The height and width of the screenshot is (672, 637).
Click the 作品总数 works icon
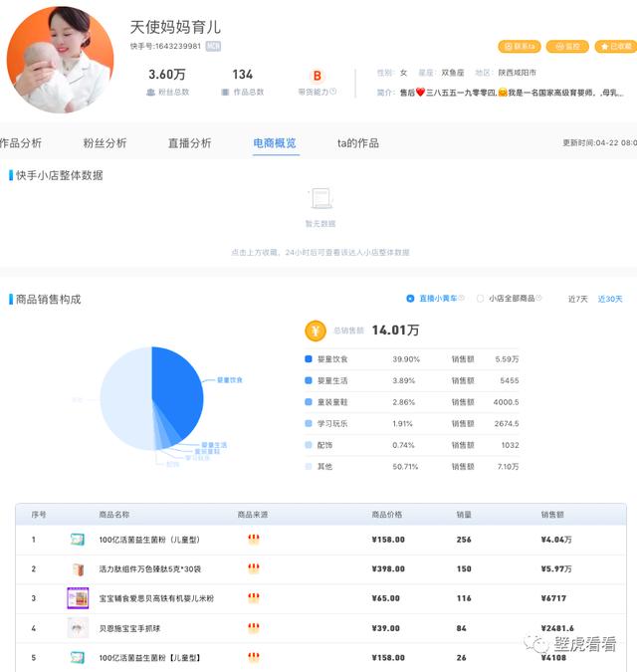tap(225, 92)
